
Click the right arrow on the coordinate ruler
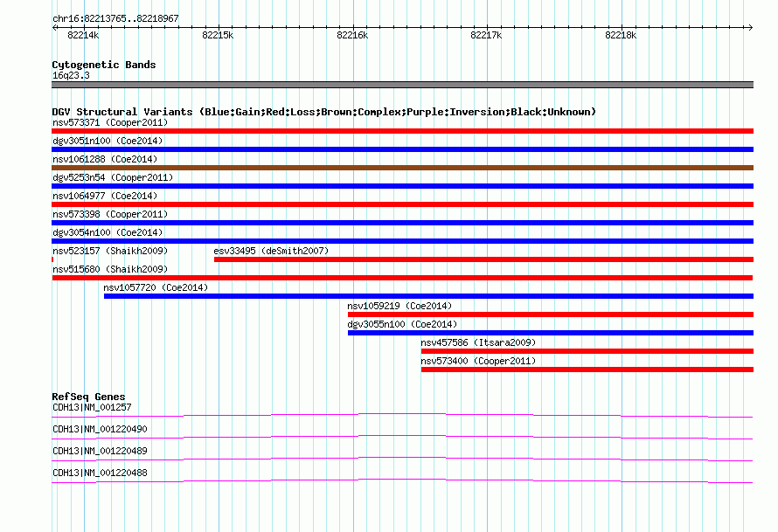tap(750, 27)
